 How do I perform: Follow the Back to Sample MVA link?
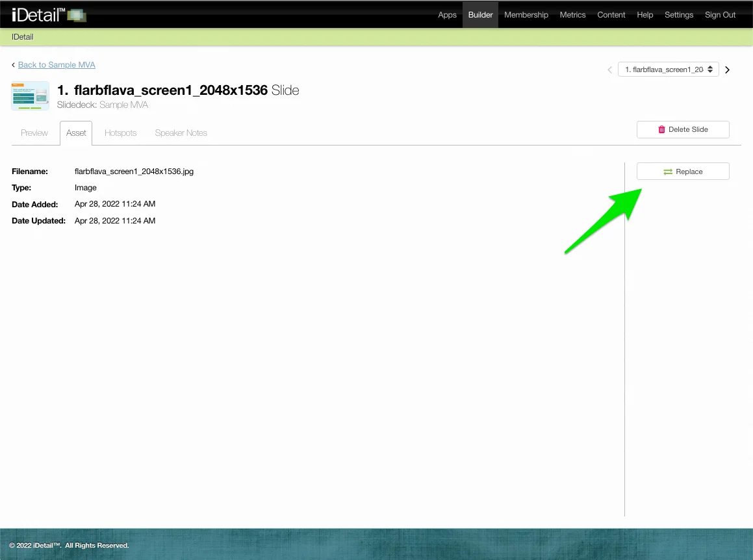[x=57, y=65]
